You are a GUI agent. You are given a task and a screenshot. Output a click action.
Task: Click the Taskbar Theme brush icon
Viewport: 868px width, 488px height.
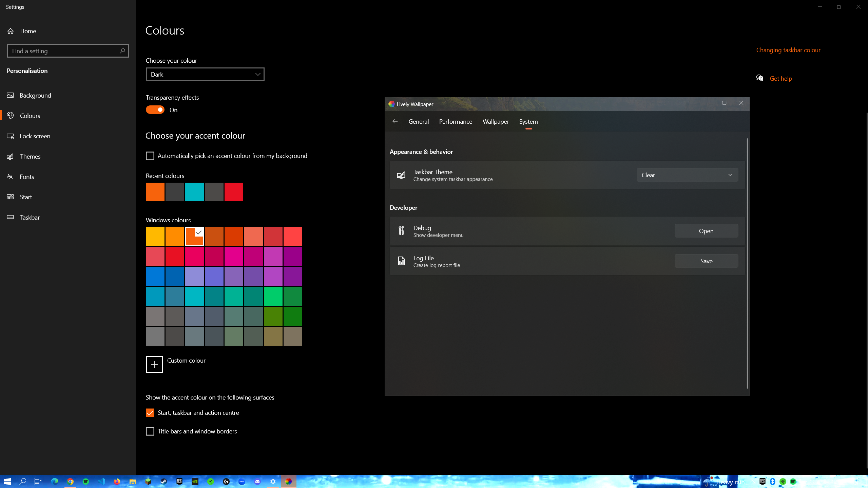click(401, 175)
